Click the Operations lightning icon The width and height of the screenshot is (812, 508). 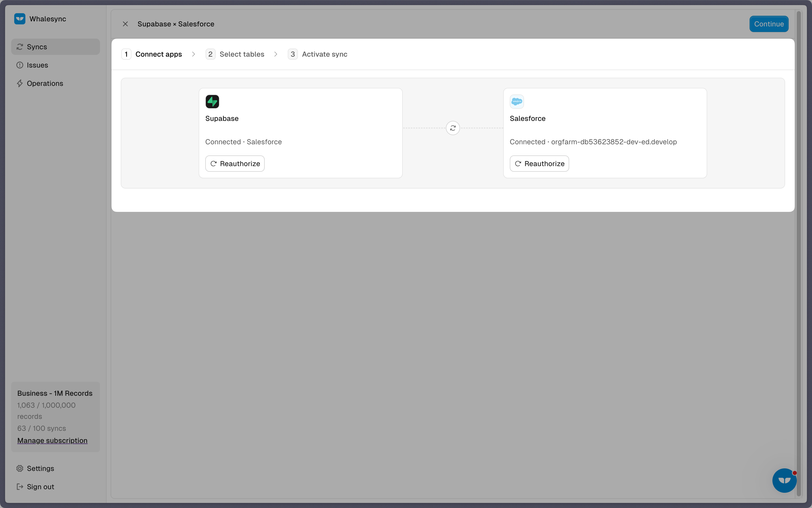pos(20,83)
